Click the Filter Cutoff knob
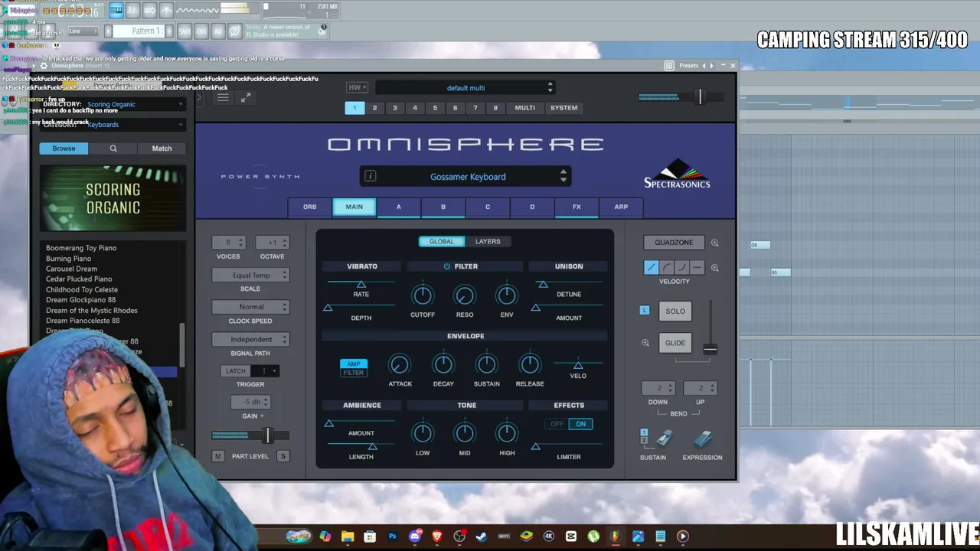 pos(423,295)
